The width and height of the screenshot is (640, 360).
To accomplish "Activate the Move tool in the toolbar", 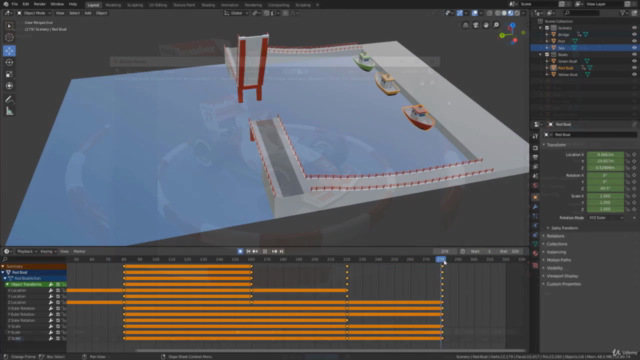I will pos(9,51).
